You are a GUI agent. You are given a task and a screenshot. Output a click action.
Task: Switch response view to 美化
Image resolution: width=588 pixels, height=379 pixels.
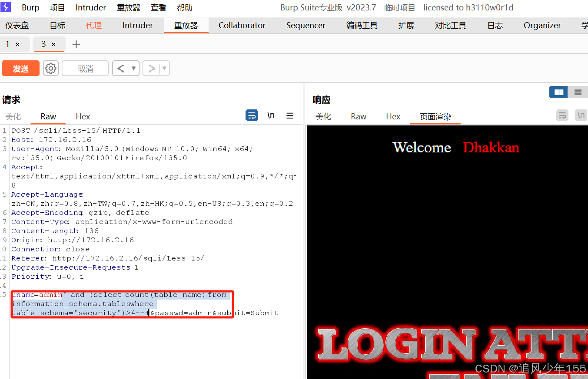click(323, 116)
